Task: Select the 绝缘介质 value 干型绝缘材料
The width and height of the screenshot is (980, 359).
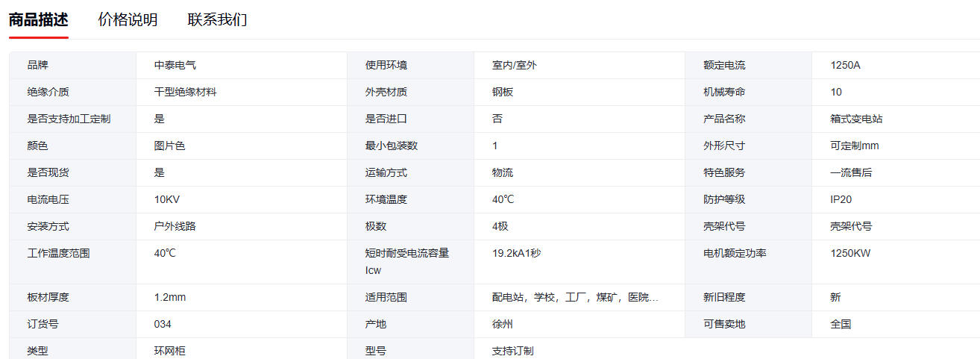Action: pos(186,92)
